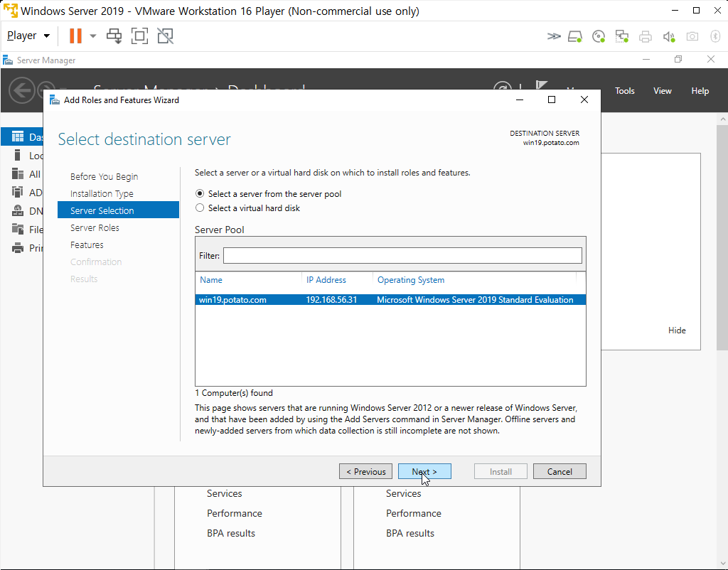Image resolution: width=728 pixels, height=570 pixels.
Task: Click the 192.168.56.31 IP address cell
Action: tap(331, 300)
